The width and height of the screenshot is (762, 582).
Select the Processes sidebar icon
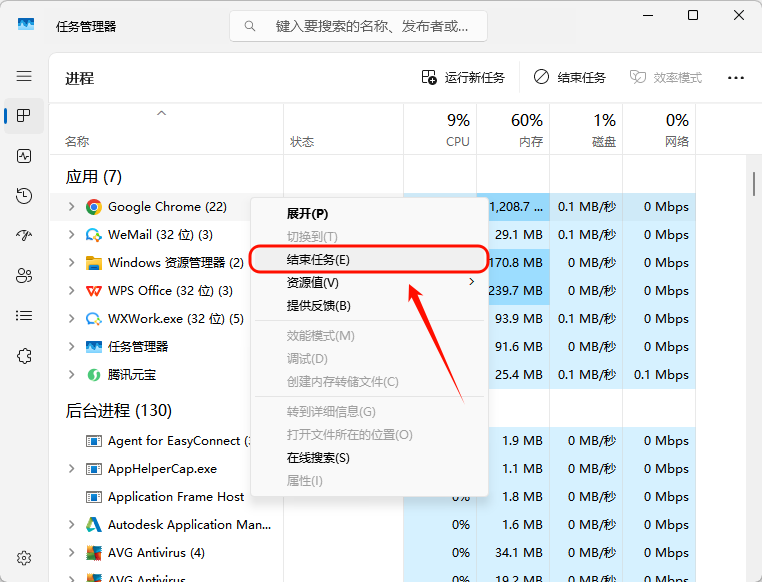click(x=24, y=116)
